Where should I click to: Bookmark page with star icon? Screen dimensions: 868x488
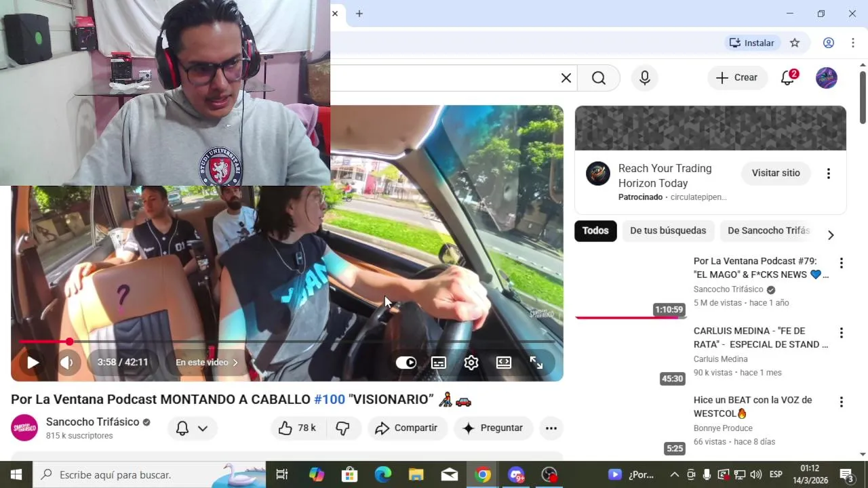pyautogui.click(x=795, y=43)
